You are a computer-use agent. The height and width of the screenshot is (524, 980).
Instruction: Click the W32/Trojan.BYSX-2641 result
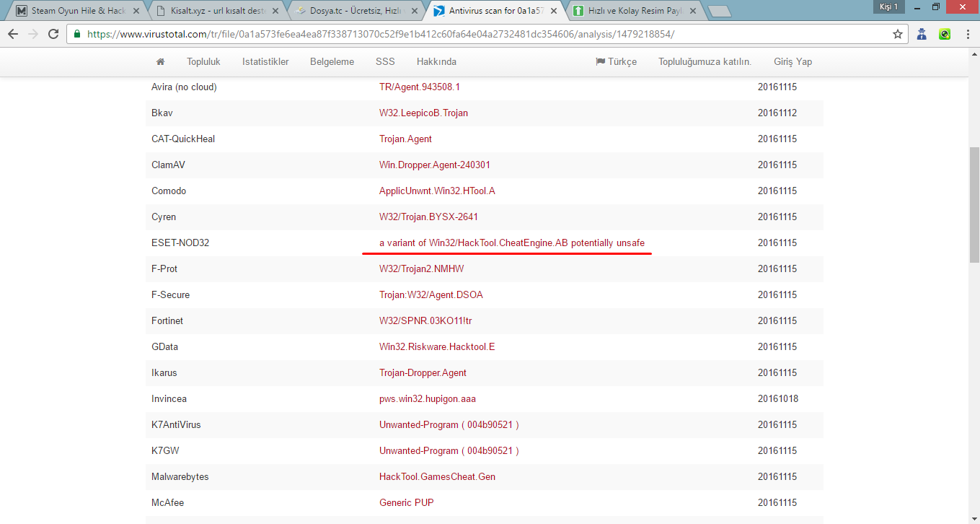(x=428, y=217)
